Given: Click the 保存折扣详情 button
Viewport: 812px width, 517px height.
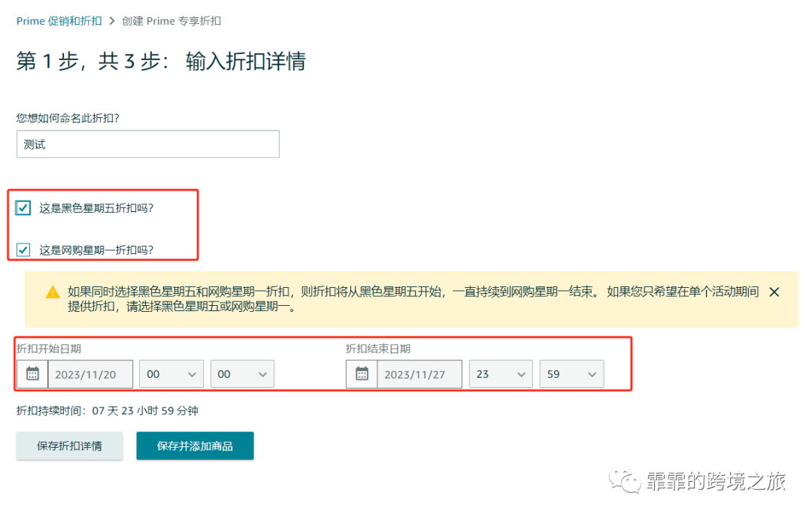Looking at the screenshot, I should pos(69,446).
